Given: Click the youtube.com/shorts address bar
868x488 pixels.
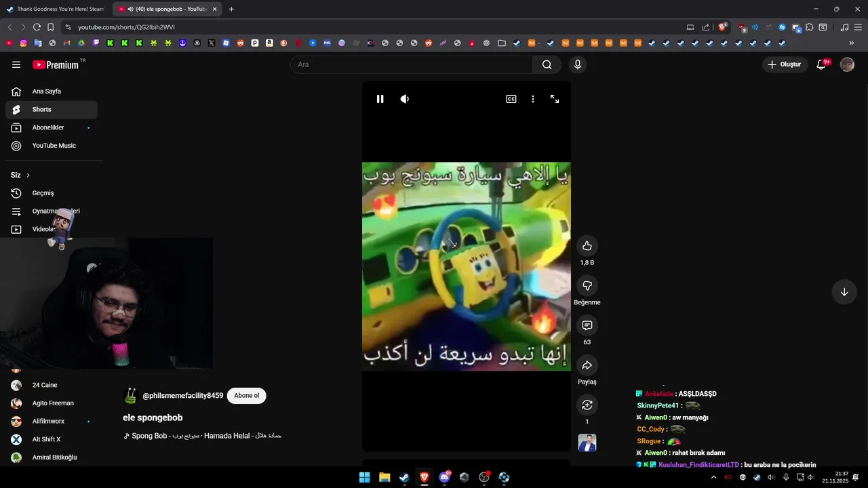Looking at the screenshot, I should click(373, 27).
